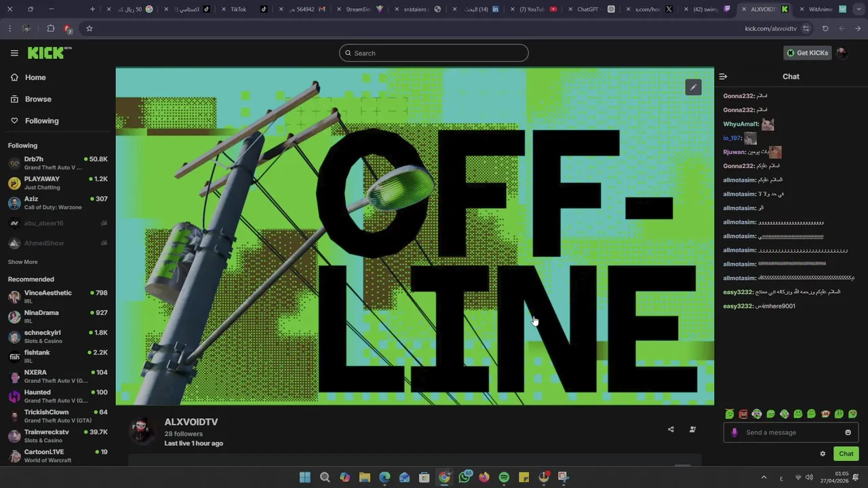Collapse the chat panel with arrow icon
Screen dimensions: 868x488
[x=723, y=77]
